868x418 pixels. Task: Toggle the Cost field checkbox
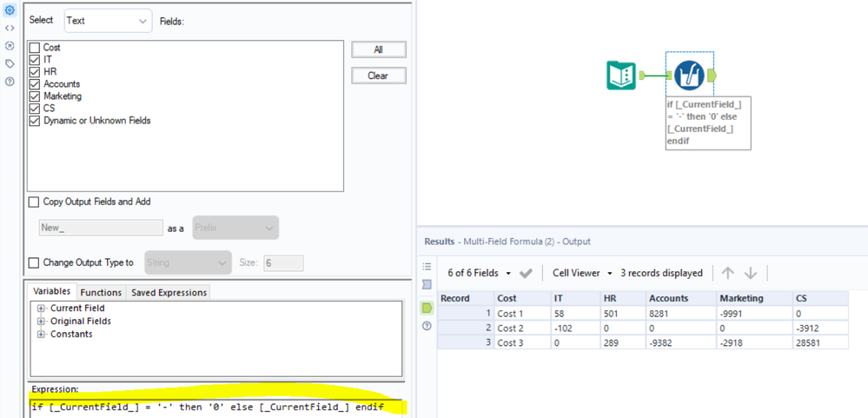[35, 48]
